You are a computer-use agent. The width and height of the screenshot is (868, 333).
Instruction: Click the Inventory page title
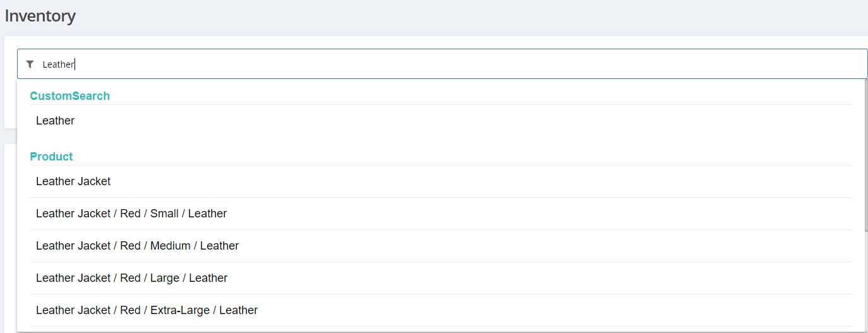pyautogui.click(x=40, y=16)
